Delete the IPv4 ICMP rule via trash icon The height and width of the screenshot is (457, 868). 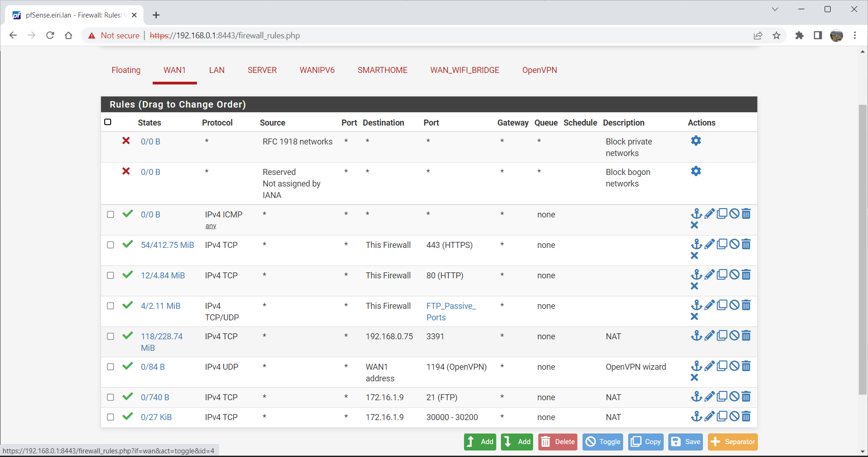tap(746, 213)
